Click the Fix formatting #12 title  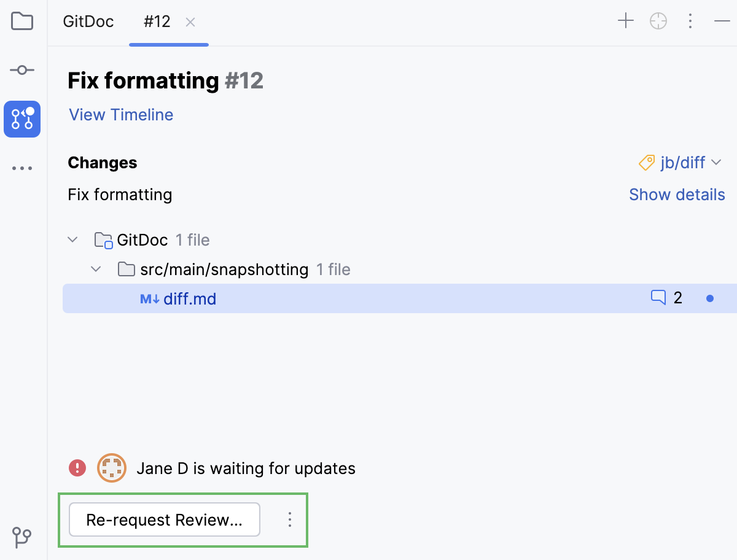[165, 80]
